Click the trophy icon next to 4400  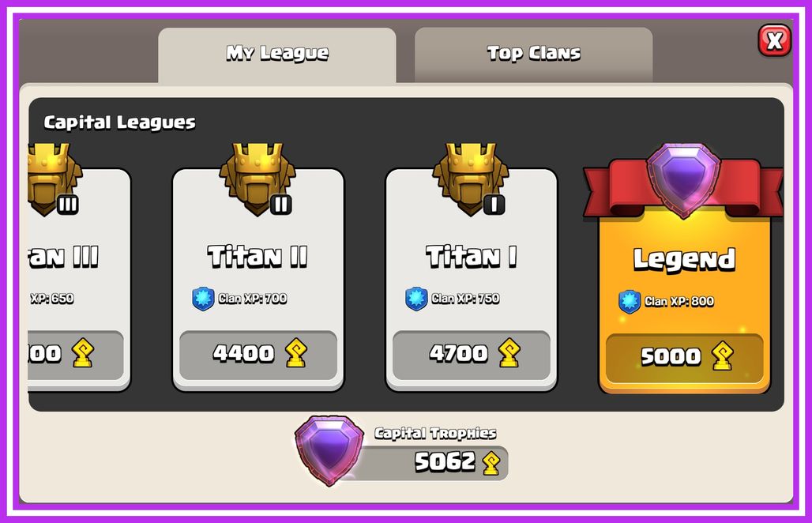pos(296,353)
